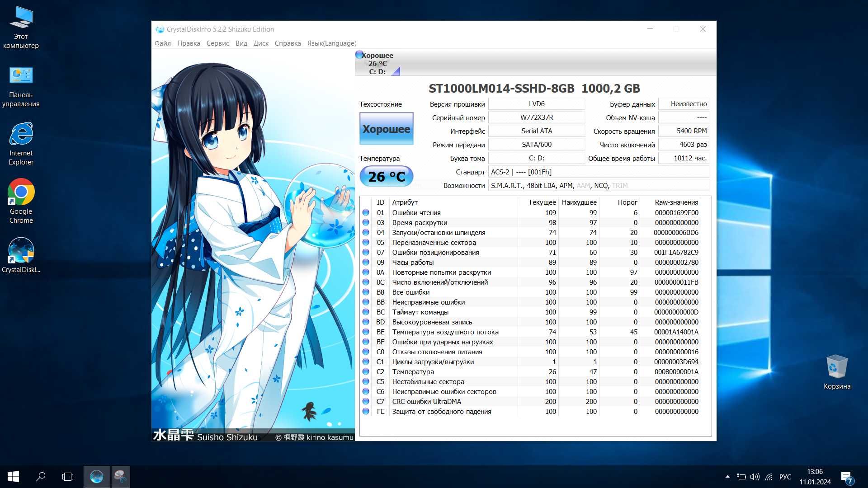Click status orb for Высокоуровневая запись row

(366, 322)
